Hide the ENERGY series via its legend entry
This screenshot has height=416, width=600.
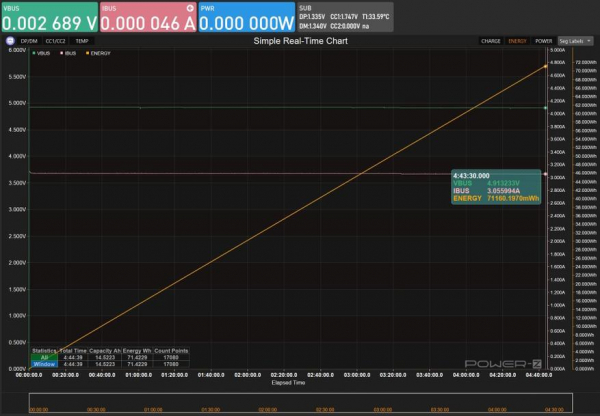coord(98,53)
